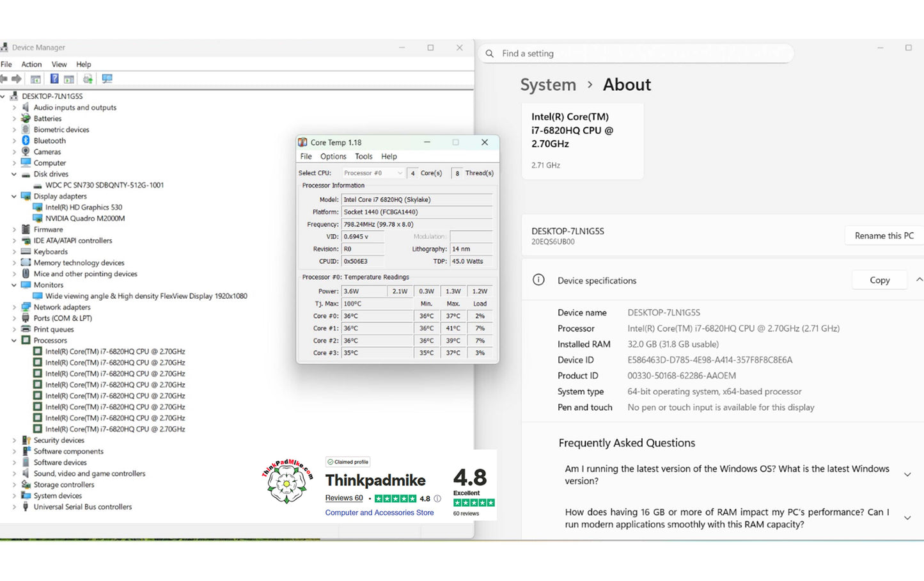Click the Scan for hardware changes monitor icon
The width and height of the screenshot is (924, 581).
[x=107, y=79]
